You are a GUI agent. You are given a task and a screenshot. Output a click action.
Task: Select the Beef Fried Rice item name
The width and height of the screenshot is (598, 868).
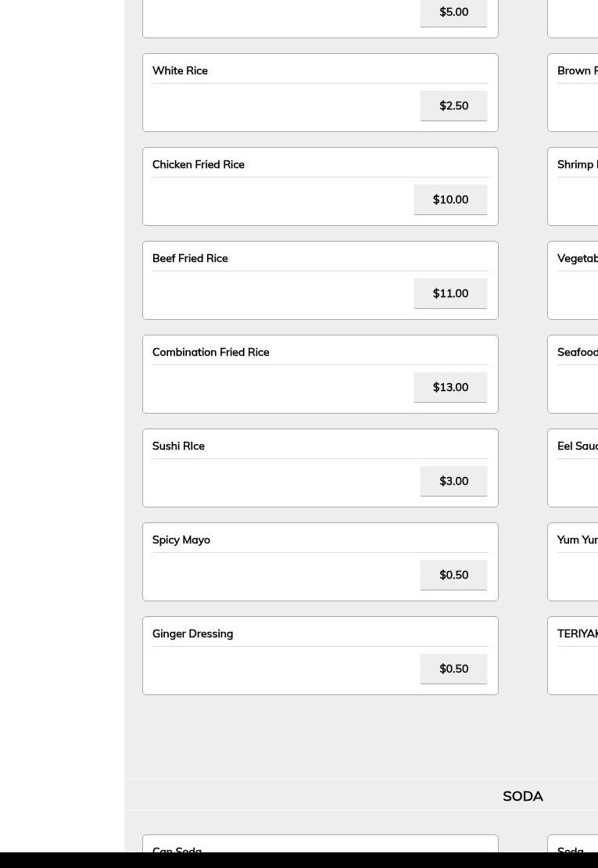click(x=190, y=258)
